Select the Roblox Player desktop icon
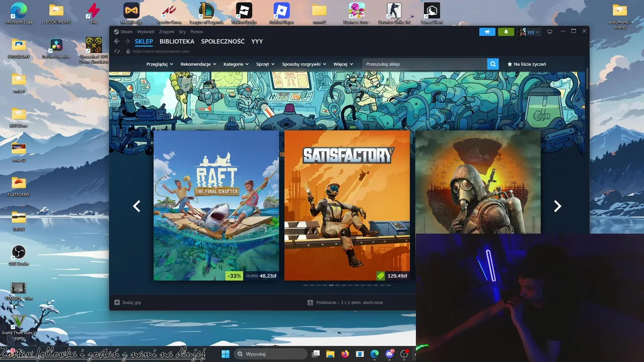Image resolution: width=644 pixels, height=362 pixels. click(282, 14)
